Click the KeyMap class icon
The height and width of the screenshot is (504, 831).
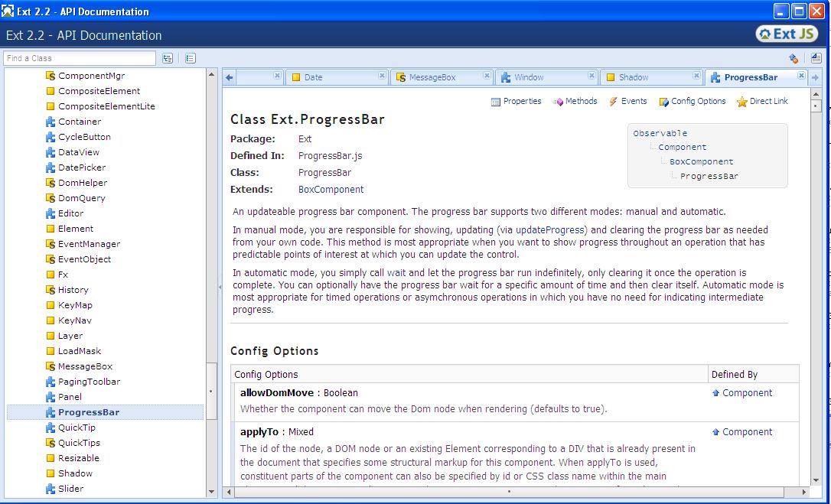pos(51,305)
